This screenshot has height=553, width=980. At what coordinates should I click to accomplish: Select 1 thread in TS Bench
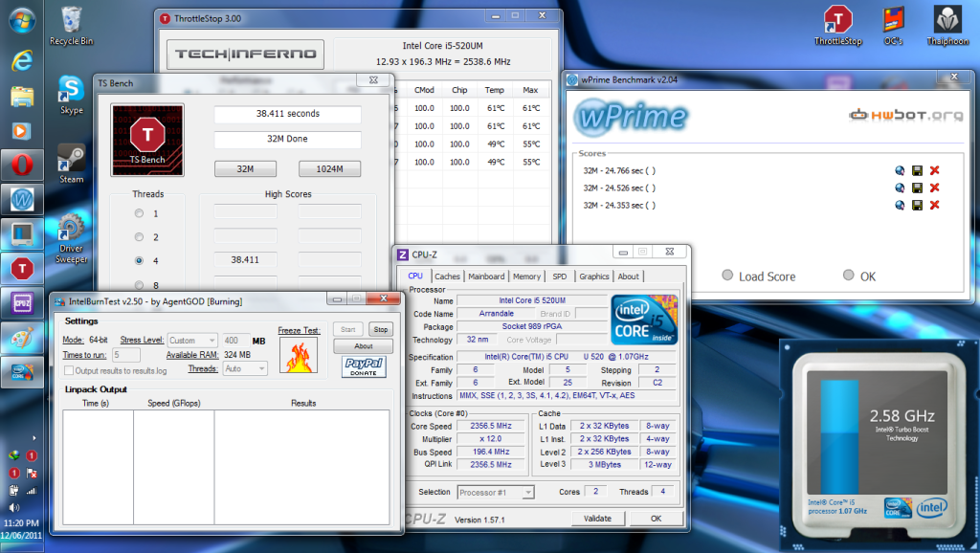point(139,213)
